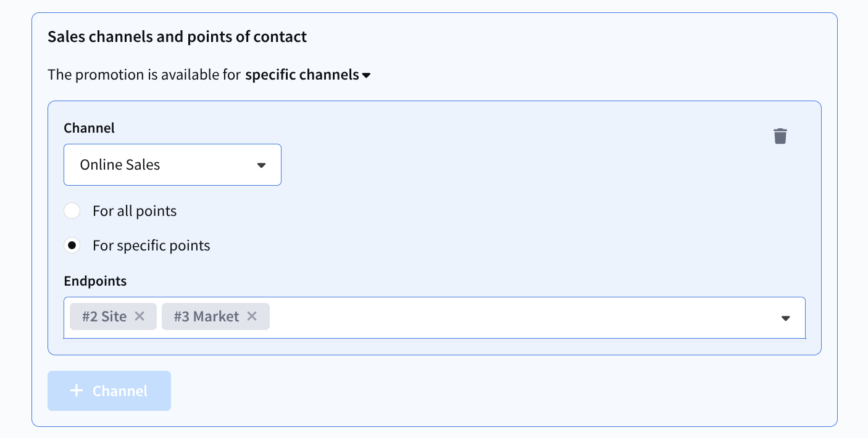Click the plus icon on the Channel button
868x438 pixels.
(77, 391)
